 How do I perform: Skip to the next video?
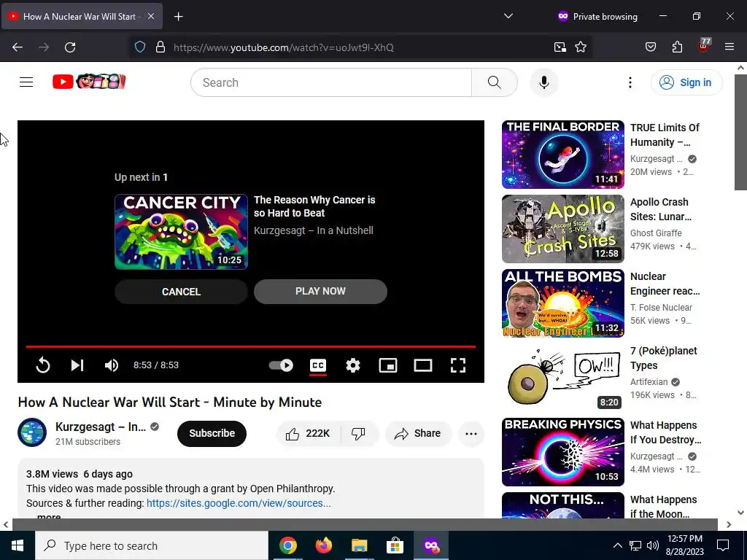point(77,365)
